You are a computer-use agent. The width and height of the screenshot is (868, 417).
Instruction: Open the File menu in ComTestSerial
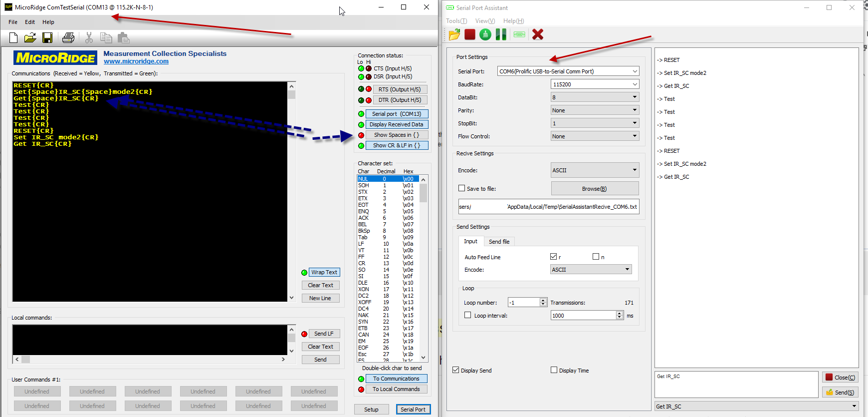coord(13,22)
